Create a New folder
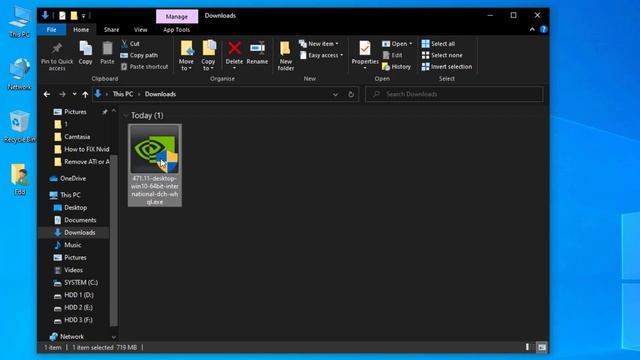Screen dimensions: 640x360 pos(286,56)
